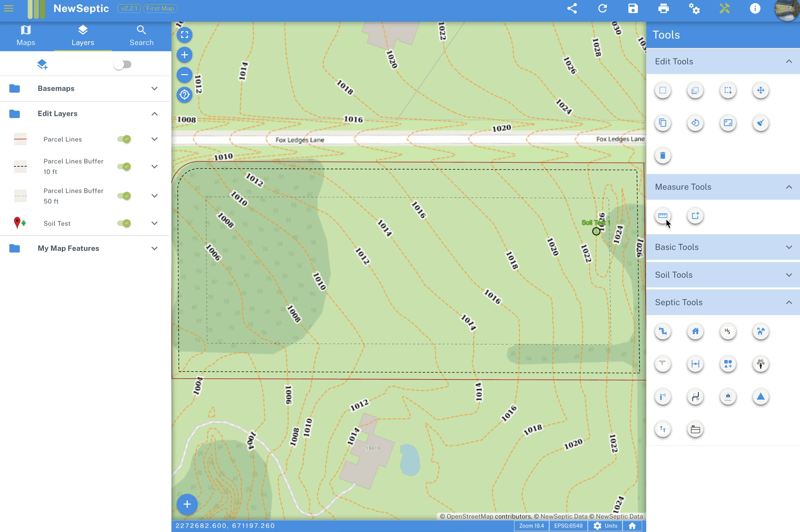Open the add shapes septic tool
Image resolution: width=800 pixels, height=532 pixels.
click(728, 364)
